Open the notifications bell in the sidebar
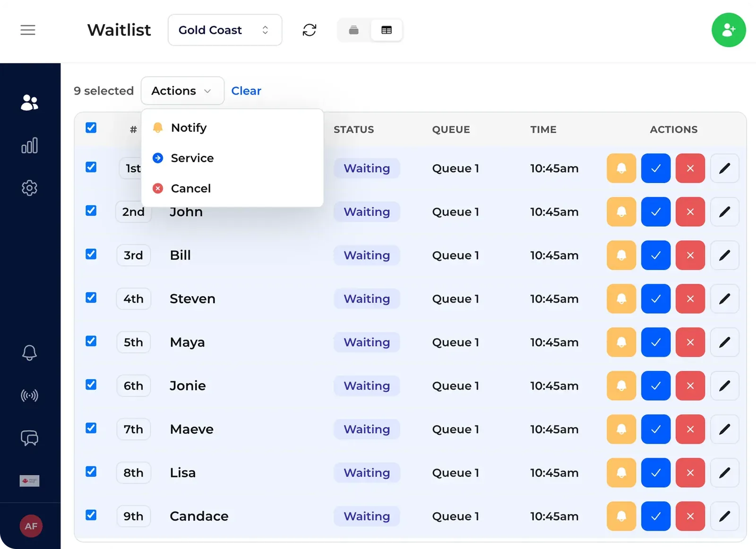Image resolution: width=756 pixels, height=549 pixels. click(29, 353)
